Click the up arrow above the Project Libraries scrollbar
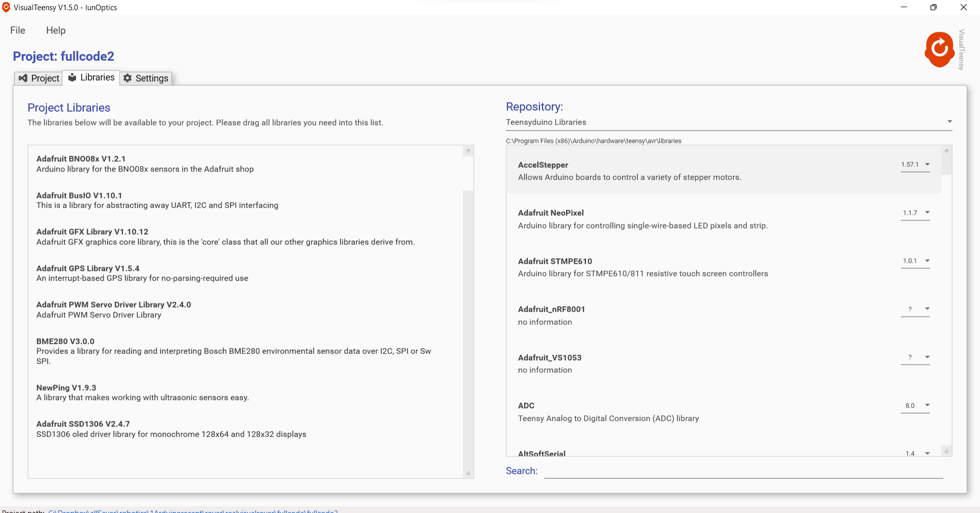Image resolution: width=980 pixels, height=513 pixels. (x=468, y=151)
